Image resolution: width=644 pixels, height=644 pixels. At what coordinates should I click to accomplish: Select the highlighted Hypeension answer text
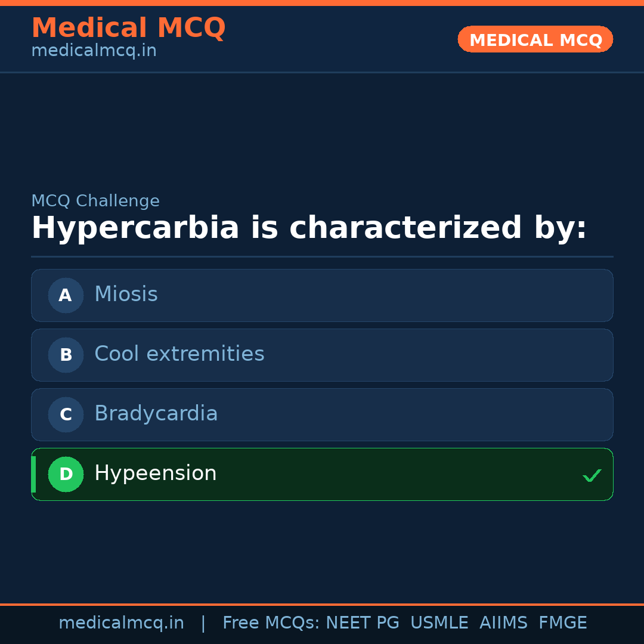(155, 473)
